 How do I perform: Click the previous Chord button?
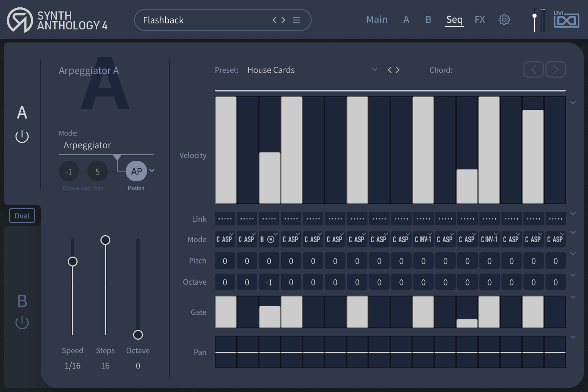point(534,69)
